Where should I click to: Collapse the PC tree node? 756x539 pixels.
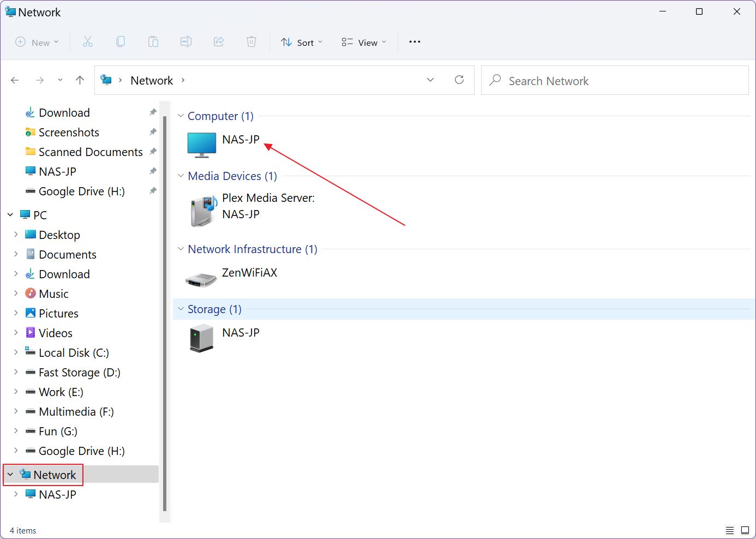(10, 215)
